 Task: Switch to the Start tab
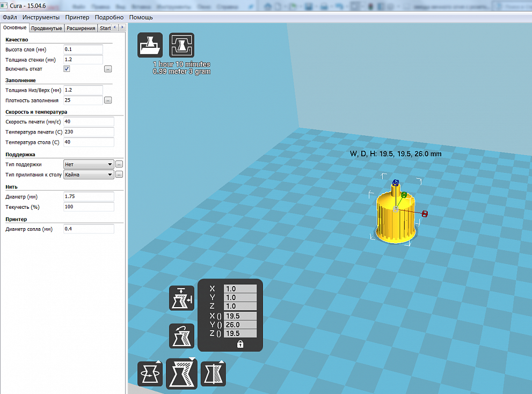(x=105, y=28)
